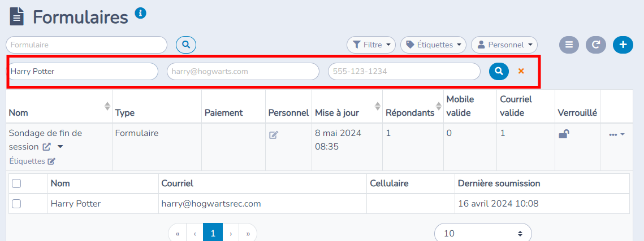Image resolution: width=644 pixels, height=241 pixels.
Task: Toggle the Verrouillé unlocked padlock icon
Action: coord(564,134)
